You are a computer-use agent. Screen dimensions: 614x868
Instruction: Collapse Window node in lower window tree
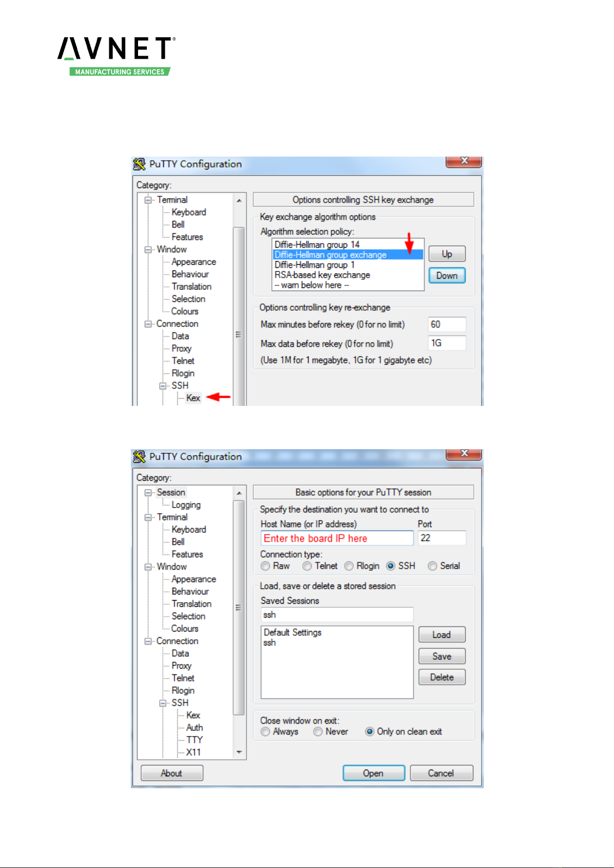[148, 567]
